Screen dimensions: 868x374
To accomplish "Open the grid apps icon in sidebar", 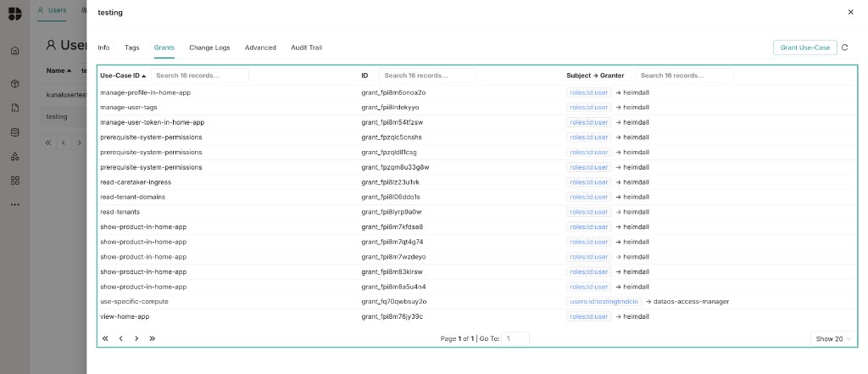I will (x=15, y=181).
